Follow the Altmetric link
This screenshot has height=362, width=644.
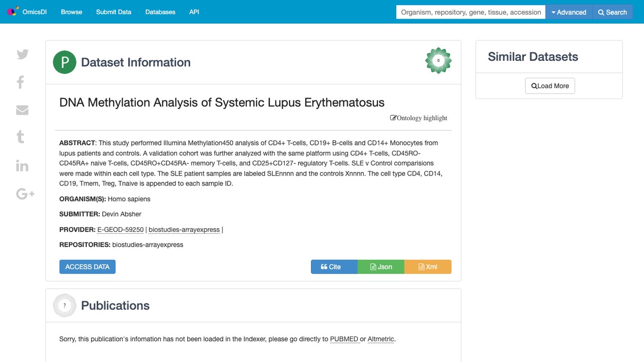(381, 339)
